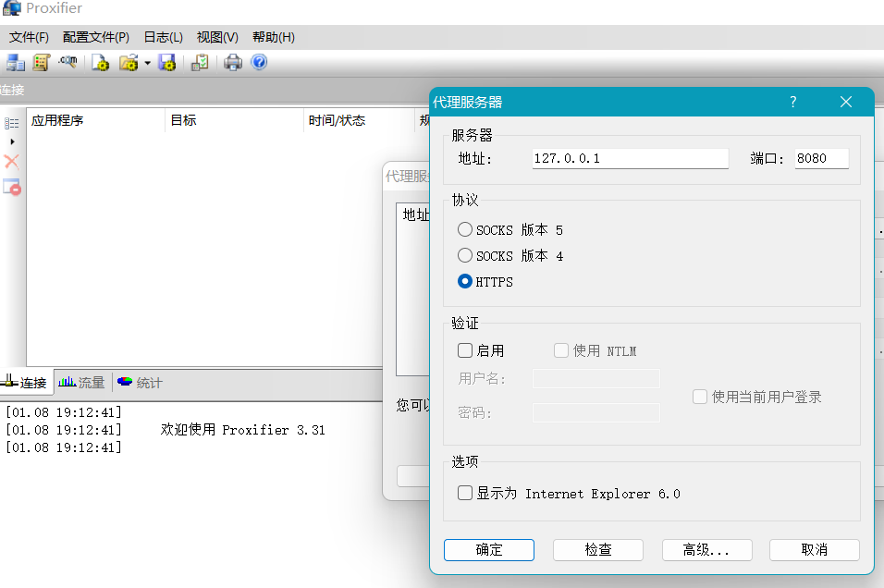Screen dimensions: 884x588
Task: Open 配置文件(P) menu
Action: click(x=96, y=37)
